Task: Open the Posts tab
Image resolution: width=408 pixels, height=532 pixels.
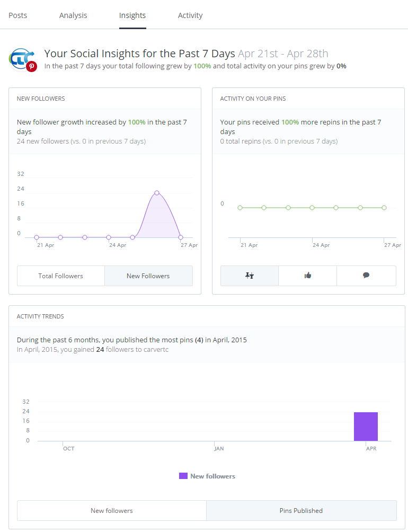Action: point(18,15)
